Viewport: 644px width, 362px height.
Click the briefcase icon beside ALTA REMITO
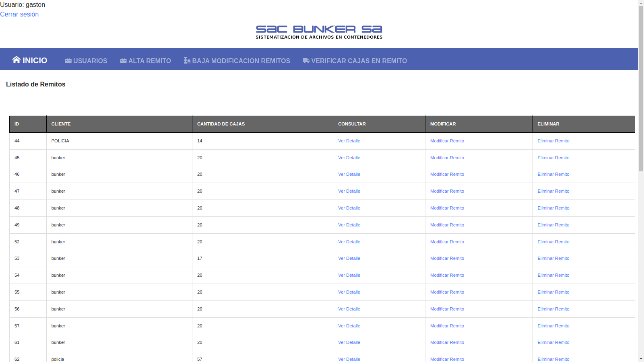pos(123,61)
